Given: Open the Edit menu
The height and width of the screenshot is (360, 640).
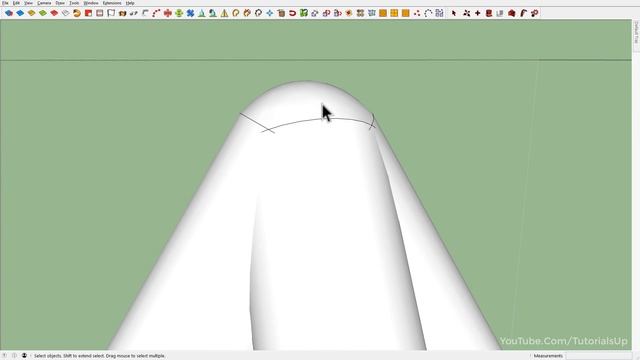Looking at the screenshot, I should (x=16, y=3).
